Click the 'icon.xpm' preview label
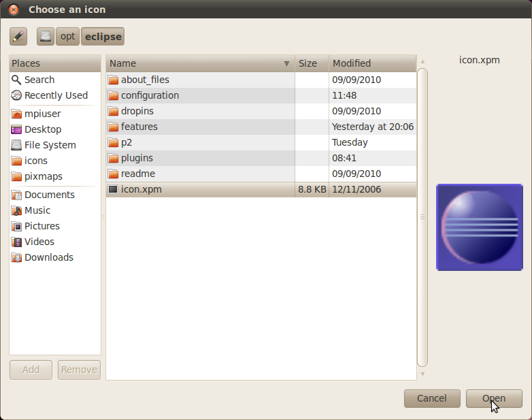This screenshot has width=532, height=420. pos(479,60)
